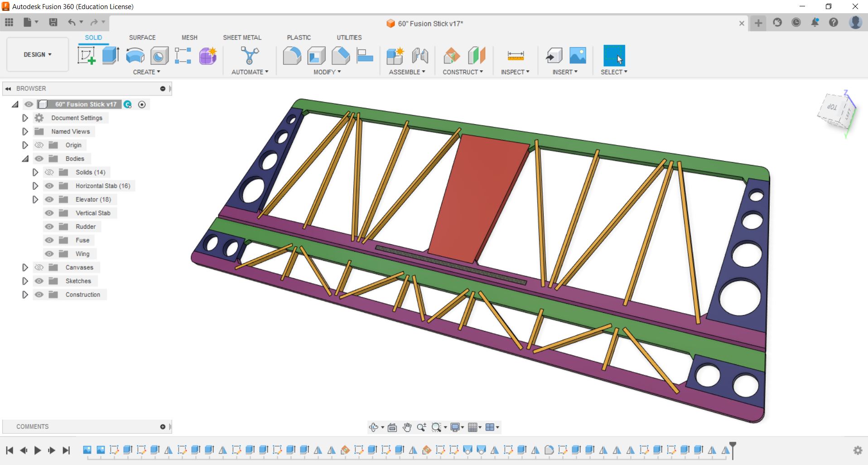
Task: Select the Revolve tool
Action: pyautogui.click(x=135, y=56)
